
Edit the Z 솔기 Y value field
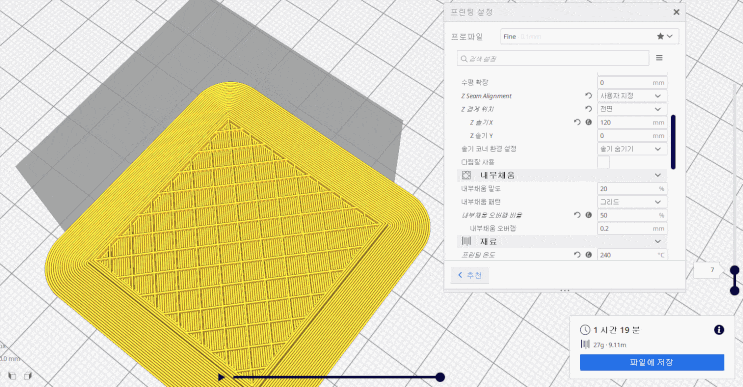tap(632, 135)
